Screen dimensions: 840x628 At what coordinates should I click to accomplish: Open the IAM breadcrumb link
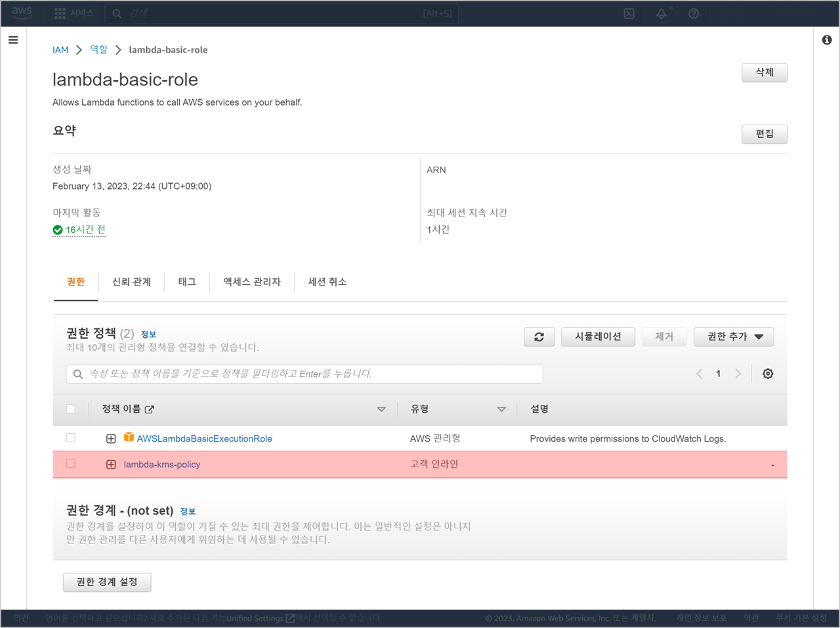[x=60, y=50]
